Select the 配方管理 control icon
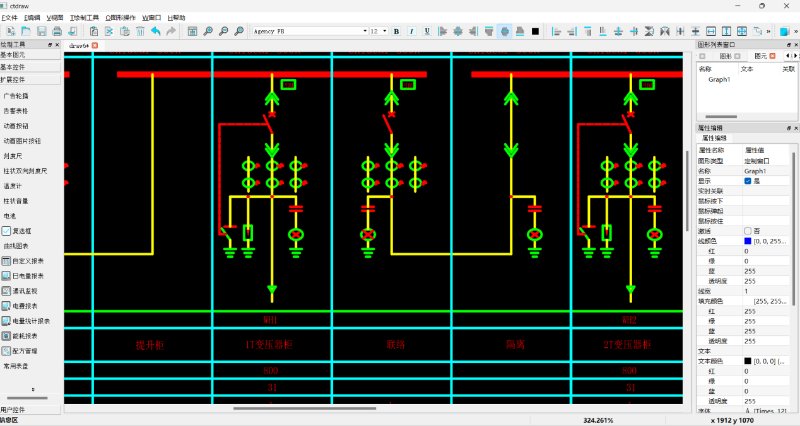 [6, 351]
